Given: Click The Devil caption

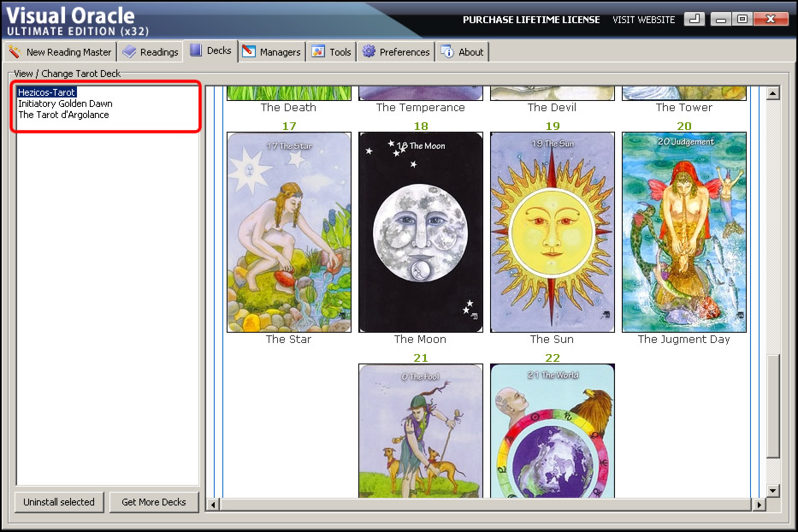Looking at the screenshot, I should point(553,108).
